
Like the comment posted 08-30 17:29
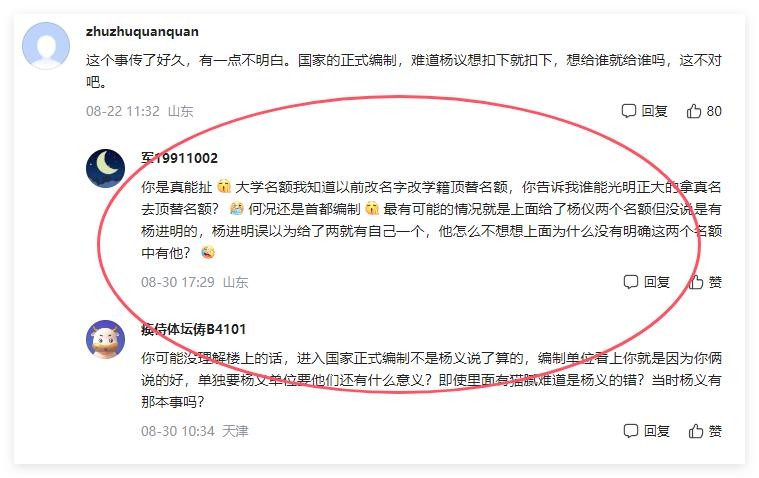click(696, 282)
